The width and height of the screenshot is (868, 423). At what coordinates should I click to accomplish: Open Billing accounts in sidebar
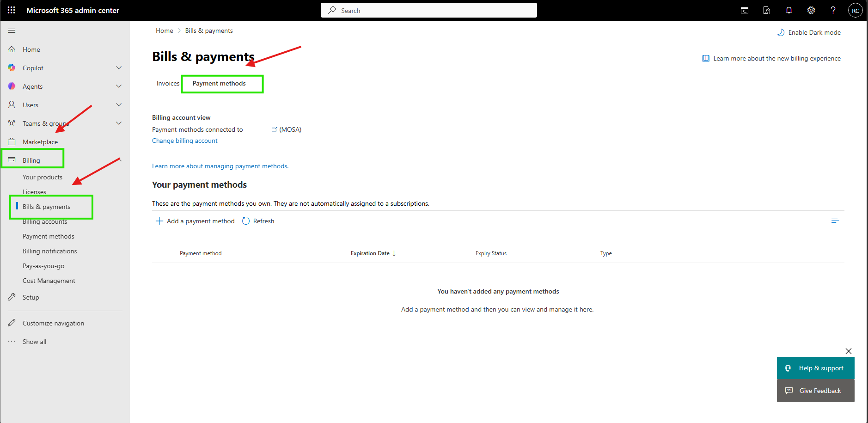(45, 221)
